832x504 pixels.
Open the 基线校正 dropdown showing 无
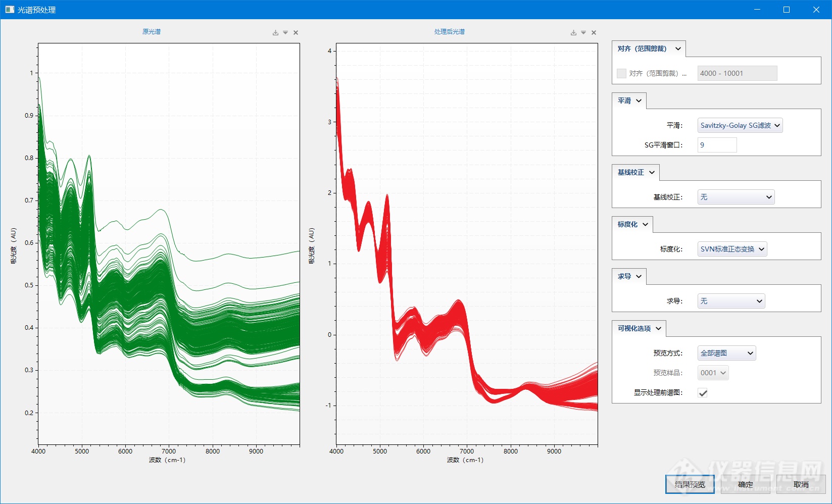736,197
